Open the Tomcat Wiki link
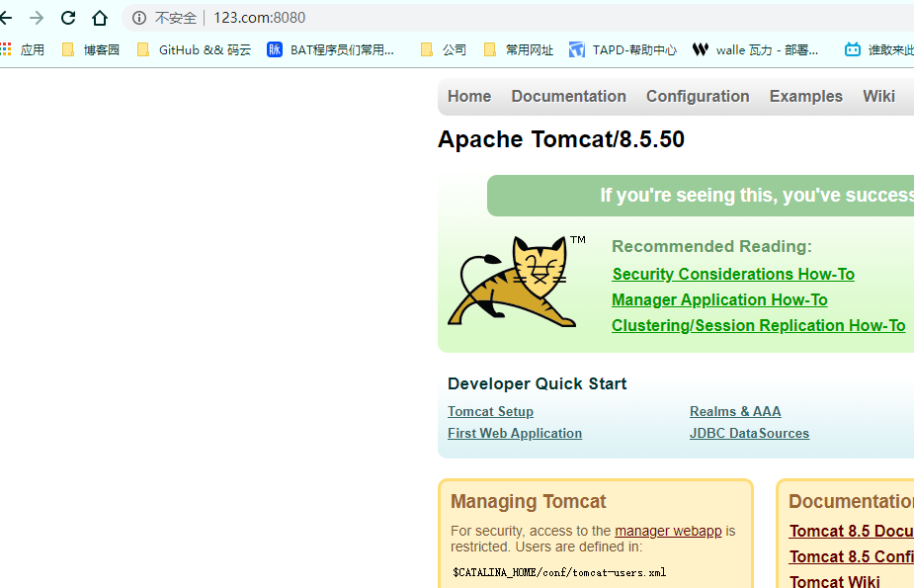The width and height of the screenshot is (914, 588). [x=835, y=581]
